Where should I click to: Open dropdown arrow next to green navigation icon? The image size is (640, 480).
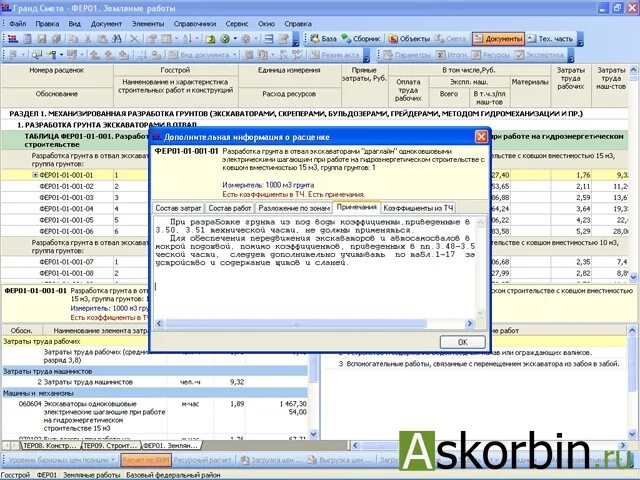click(235, 39)
